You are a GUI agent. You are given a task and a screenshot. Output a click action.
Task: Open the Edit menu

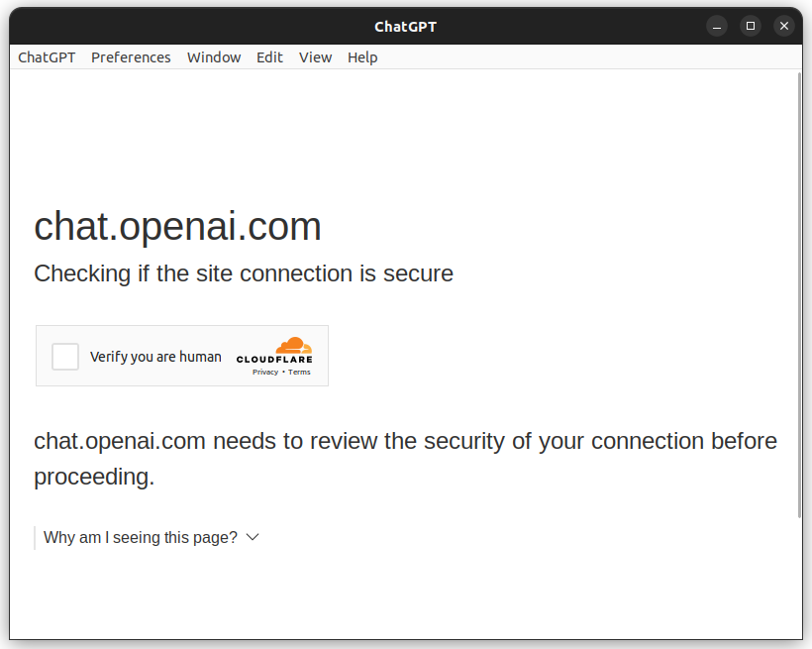click(269, 57)
